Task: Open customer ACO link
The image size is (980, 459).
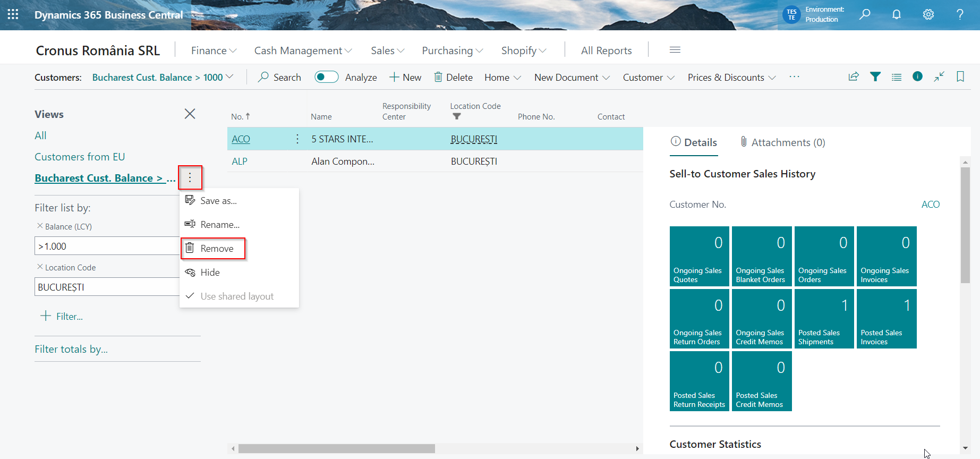Action: click(241, 139)
